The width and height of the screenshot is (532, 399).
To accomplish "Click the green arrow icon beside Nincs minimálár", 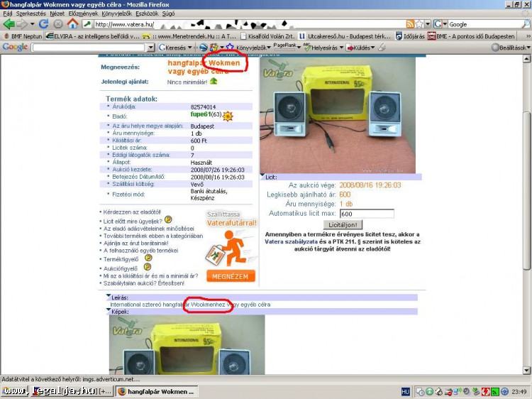I will pyautogui.click(x=214, y=82).
